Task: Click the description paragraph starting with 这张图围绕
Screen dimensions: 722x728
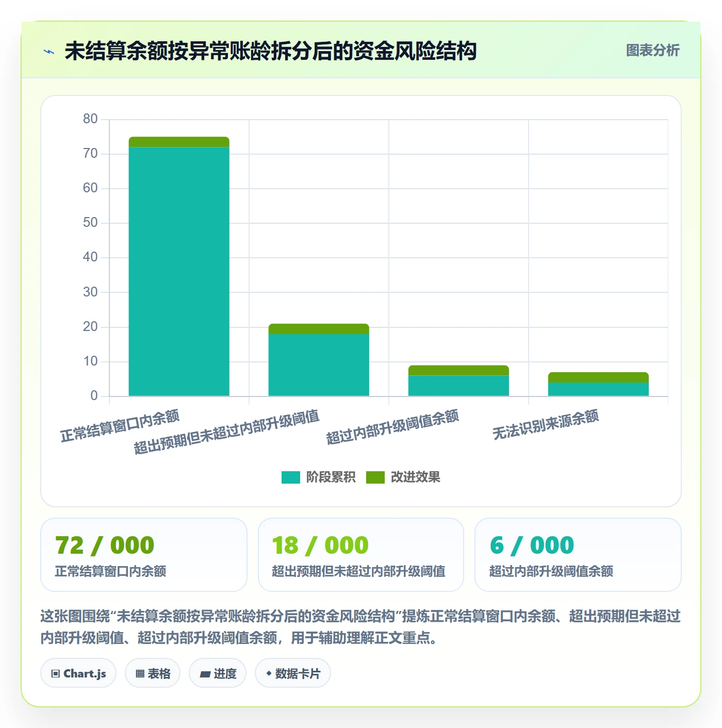Action: click(x=361, y=627)
